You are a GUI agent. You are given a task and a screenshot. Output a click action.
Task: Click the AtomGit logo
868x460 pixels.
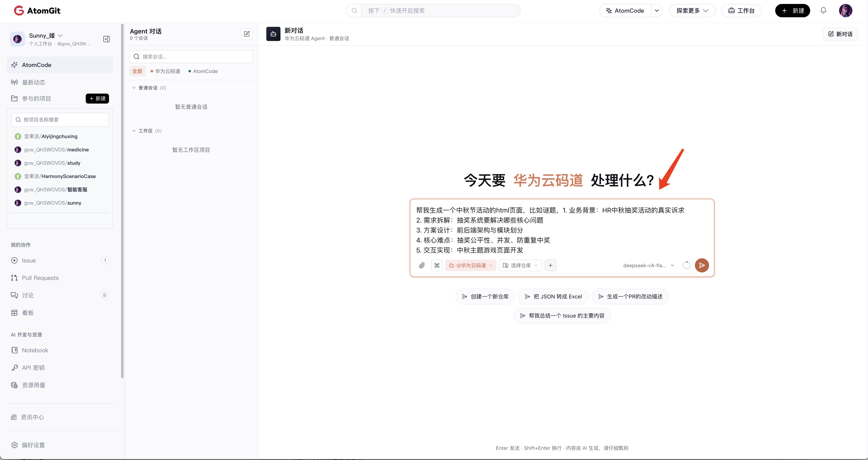pyautogui.click(x=37, y=11)
